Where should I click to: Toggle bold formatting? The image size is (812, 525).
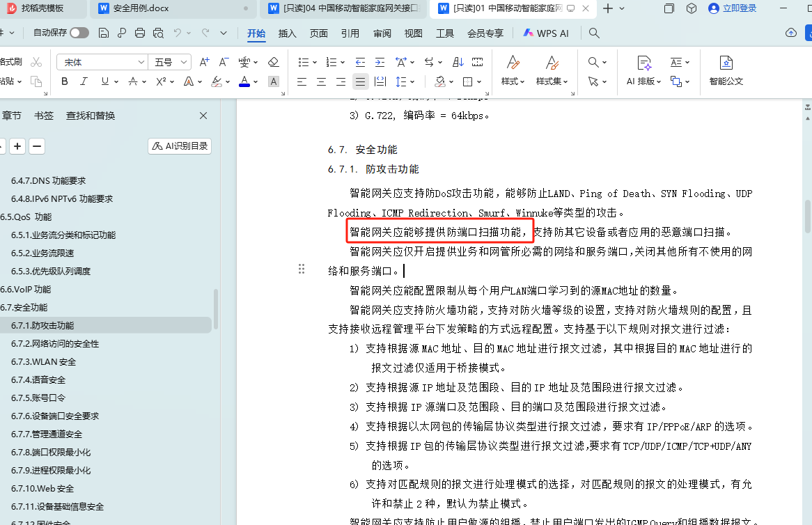click(65, 81)
